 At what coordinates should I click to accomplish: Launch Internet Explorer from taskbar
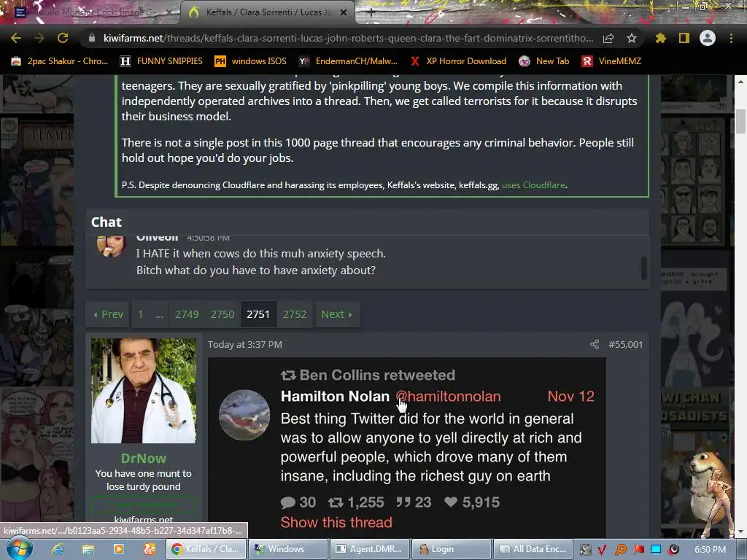click(58, 549)
